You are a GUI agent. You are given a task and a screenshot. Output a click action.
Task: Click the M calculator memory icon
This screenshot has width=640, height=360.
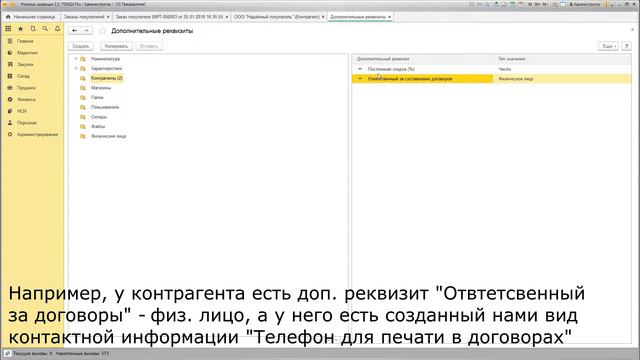(x=530, y=4)
